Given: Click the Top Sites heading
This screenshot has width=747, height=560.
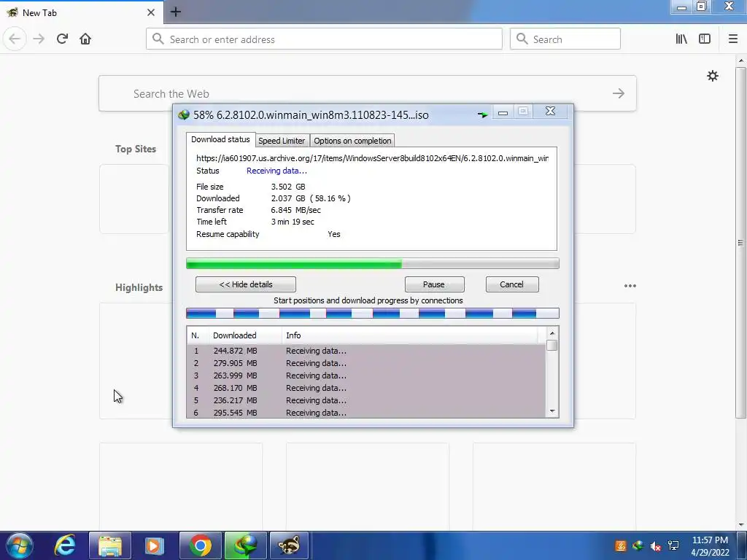Looking at the screenshot, I should pyautogui.click(x=136, y=149).
